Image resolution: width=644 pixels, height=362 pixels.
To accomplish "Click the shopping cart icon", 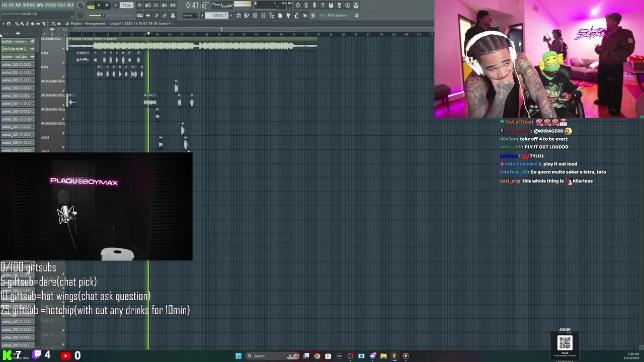I will click(x=313, y=16).
